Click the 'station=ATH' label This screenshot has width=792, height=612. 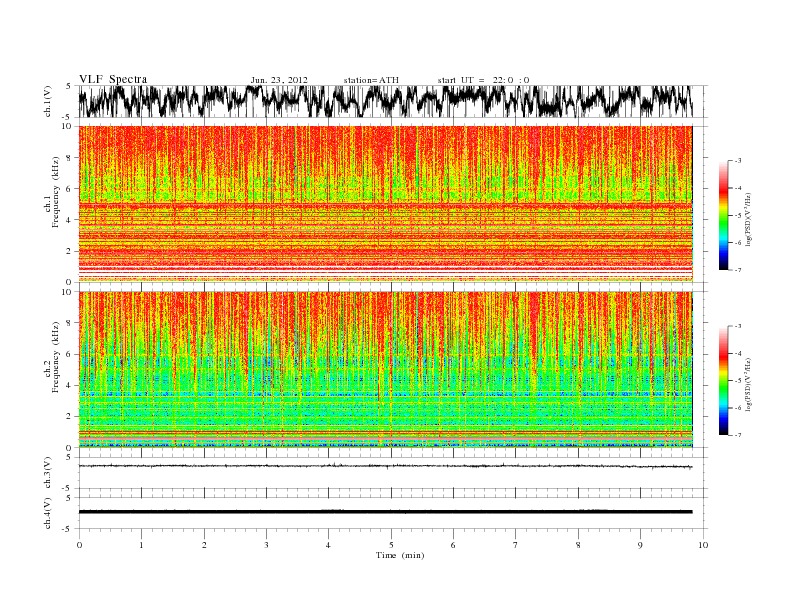tap(371, 80)
